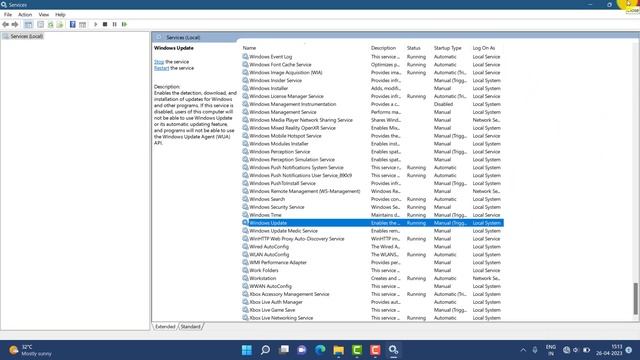Sort by the Startup Type column header

(x=447, y=48)
